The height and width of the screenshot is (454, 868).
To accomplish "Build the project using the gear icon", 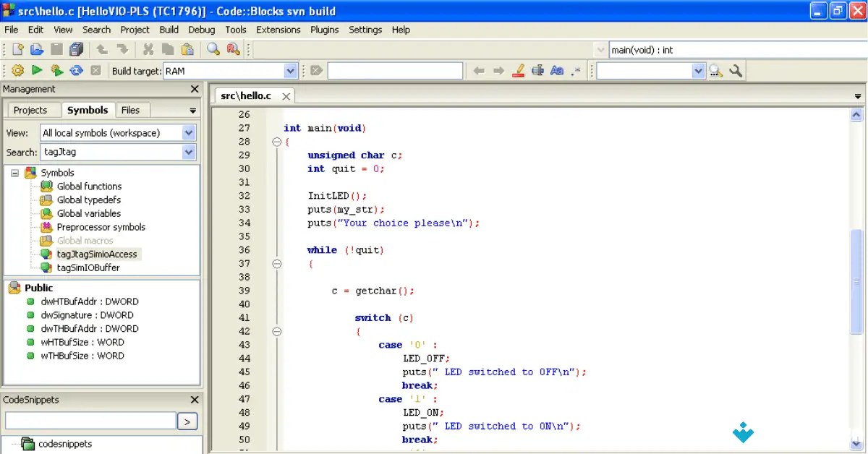I will point(17,70).
